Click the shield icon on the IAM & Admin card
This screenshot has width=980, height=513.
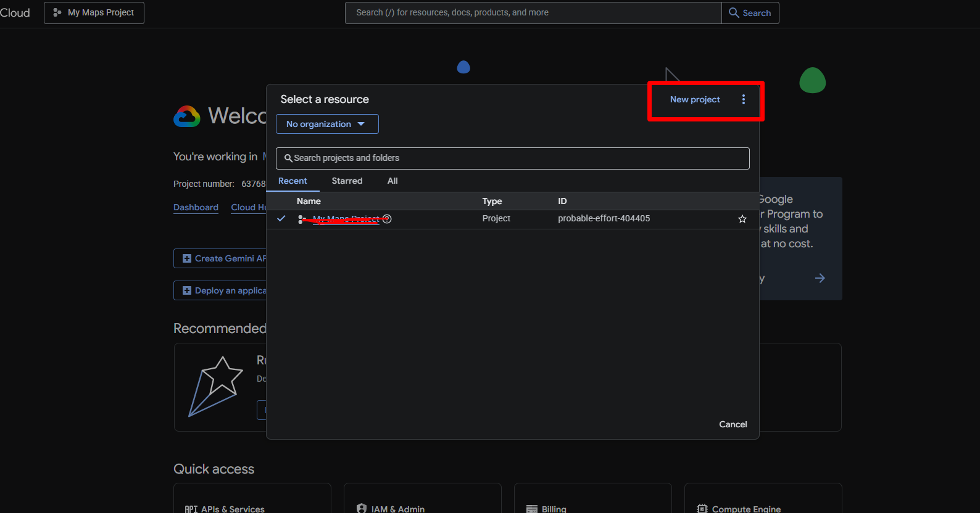(x=362, y=509)
